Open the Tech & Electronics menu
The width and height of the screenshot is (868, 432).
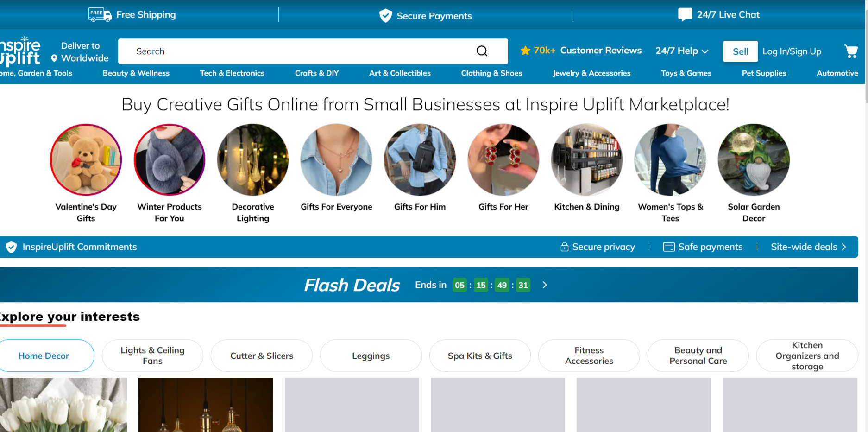232,73
